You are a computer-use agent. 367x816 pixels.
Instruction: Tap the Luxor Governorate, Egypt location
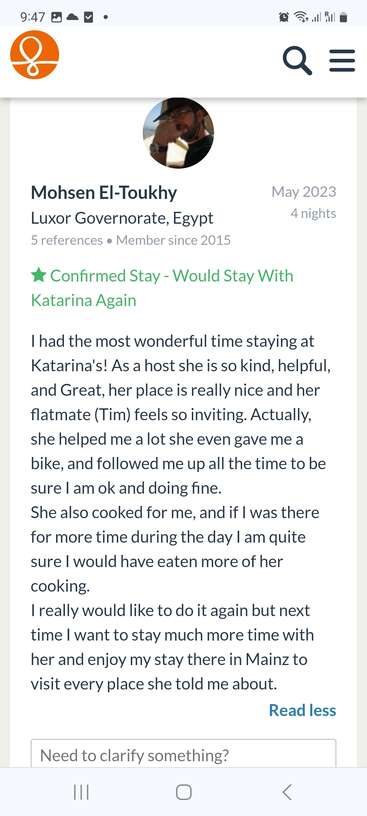122,218
